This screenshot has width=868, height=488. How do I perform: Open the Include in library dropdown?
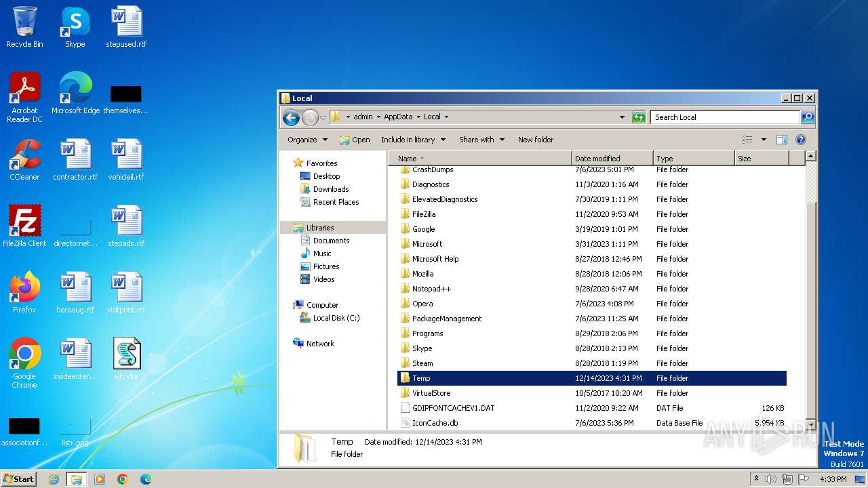coord(413,140)
